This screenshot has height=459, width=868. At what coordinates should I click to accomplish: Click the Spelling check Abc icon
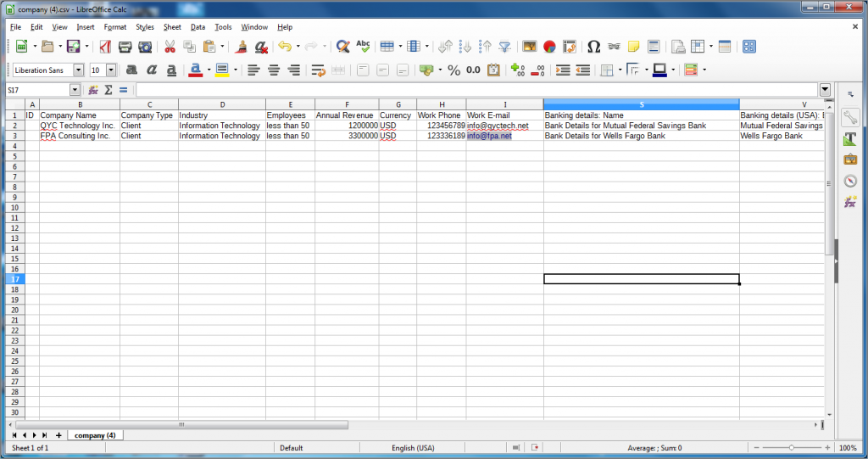[x=363, y=47]
